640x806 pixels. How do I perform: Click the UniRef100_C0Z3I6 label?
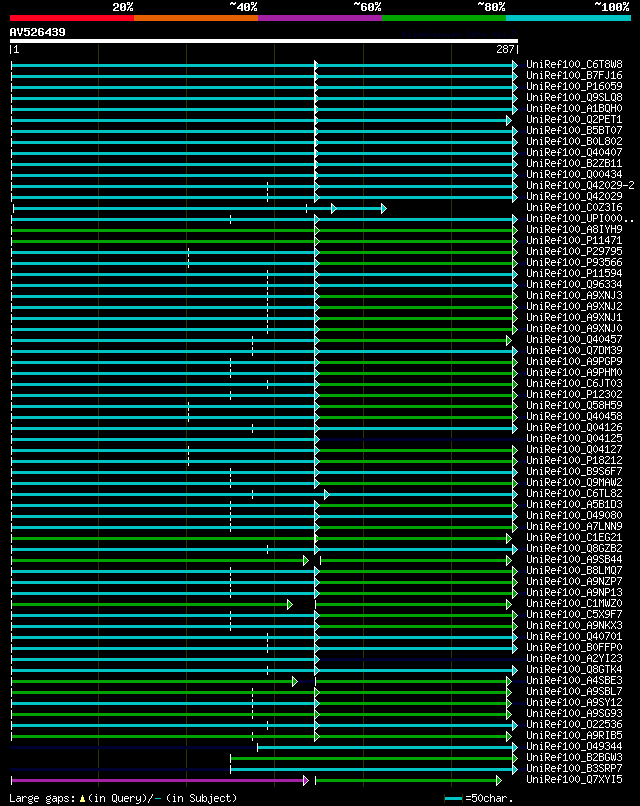[x=574, y=208]
